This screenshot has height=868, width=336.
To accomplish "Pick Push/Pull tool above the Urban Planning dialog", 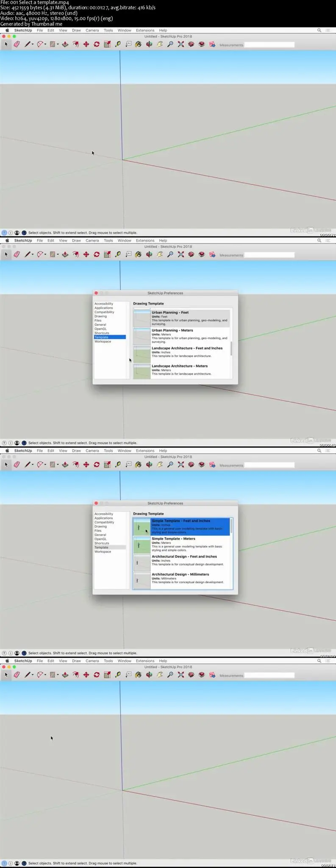I will pos(65,254).
